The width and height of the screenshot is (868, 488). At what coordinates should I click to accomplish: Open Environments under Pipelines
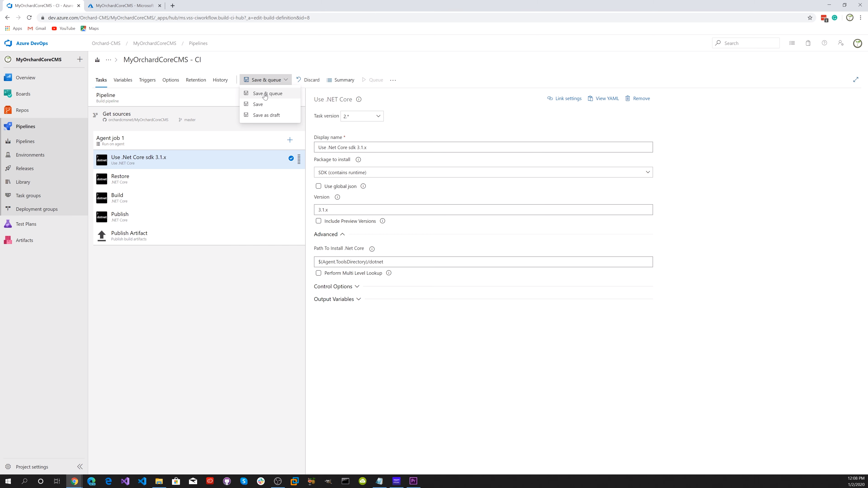pos(30,155)
